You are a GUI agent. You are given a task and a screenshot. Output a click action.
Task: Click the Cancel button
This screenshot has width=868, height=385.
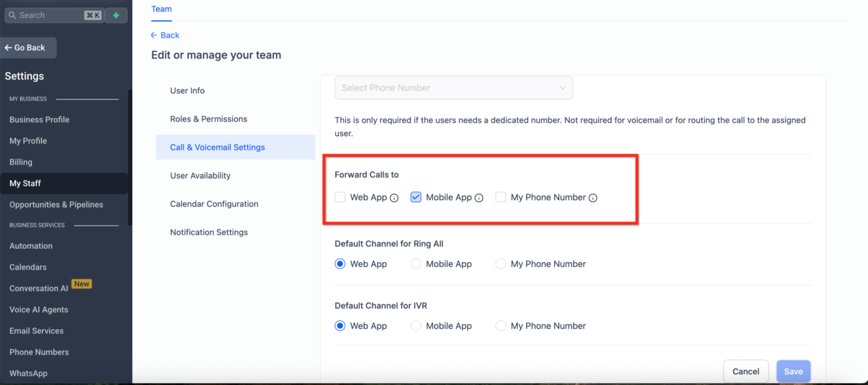pos(746,372)
